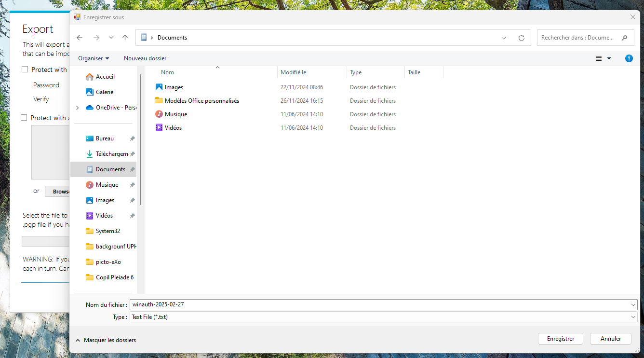Expand the OneDrive tree node

(x=78, y=108)
